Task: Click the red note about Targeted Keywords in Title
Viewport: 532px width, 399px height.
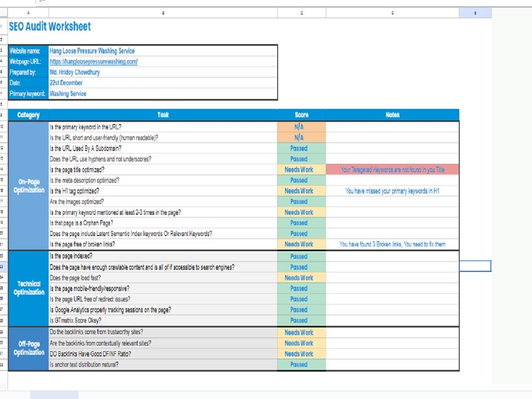Action: (x=393, y=170)
